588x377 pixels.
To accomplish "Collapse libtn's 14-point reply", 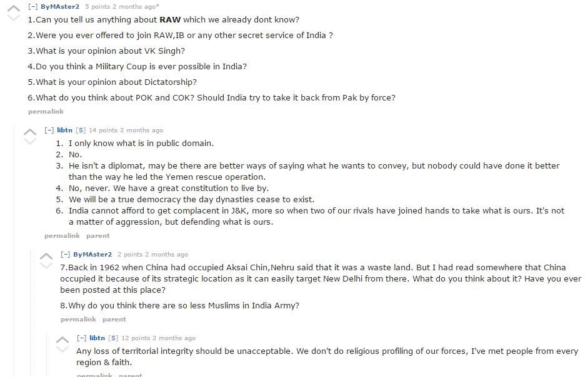I will click(49, 130).
